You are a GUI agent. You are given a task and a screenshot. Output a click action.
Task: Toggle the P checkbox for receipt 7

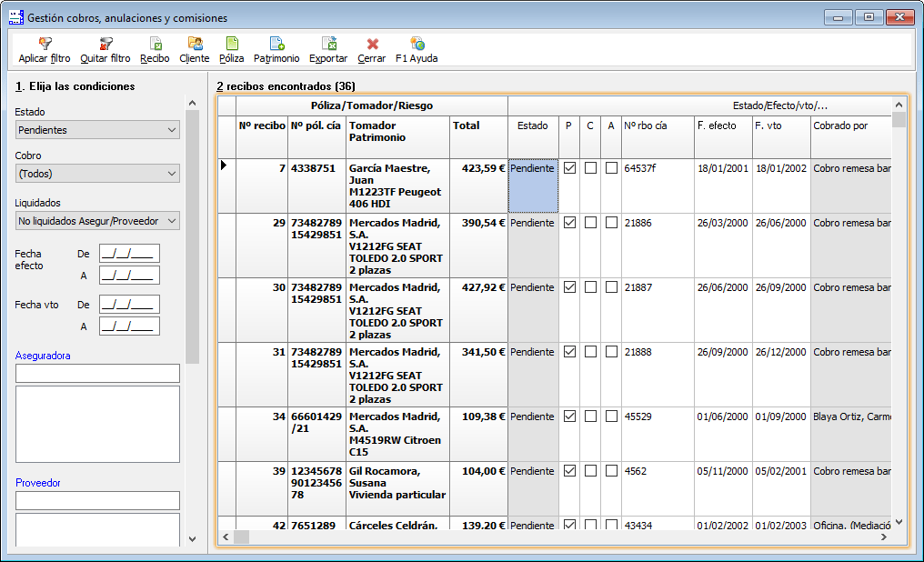(570, 168)
